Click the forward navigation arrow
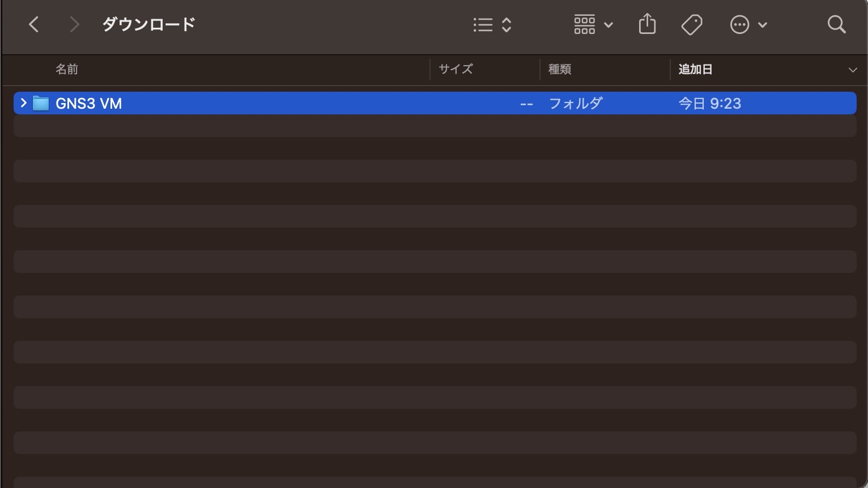Image resolution: width=868 pixels, height=488 pixels. click(74, 24)
